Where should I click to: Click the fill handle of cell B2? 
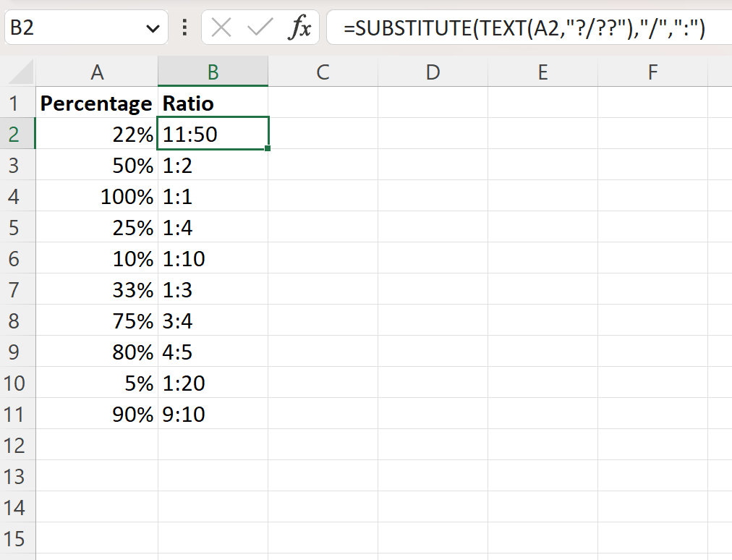[x=267, y=148]
